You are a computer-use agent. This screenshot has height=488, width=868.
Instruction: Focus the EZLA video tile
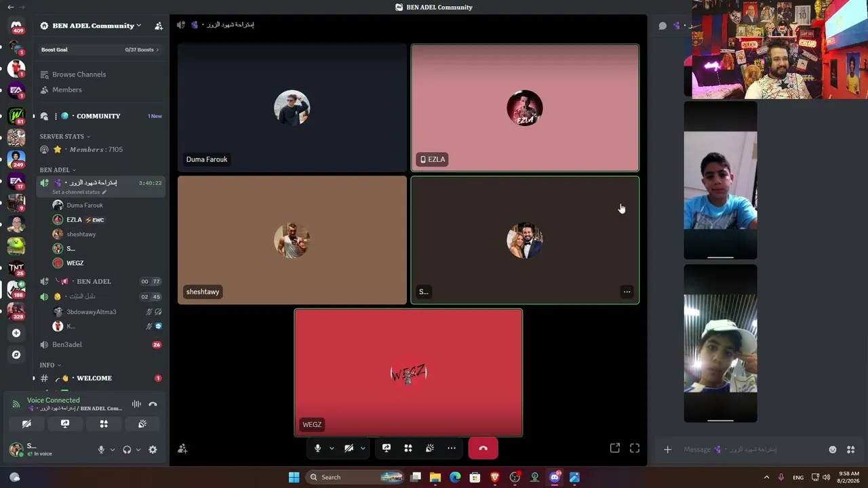pos(525,108)
